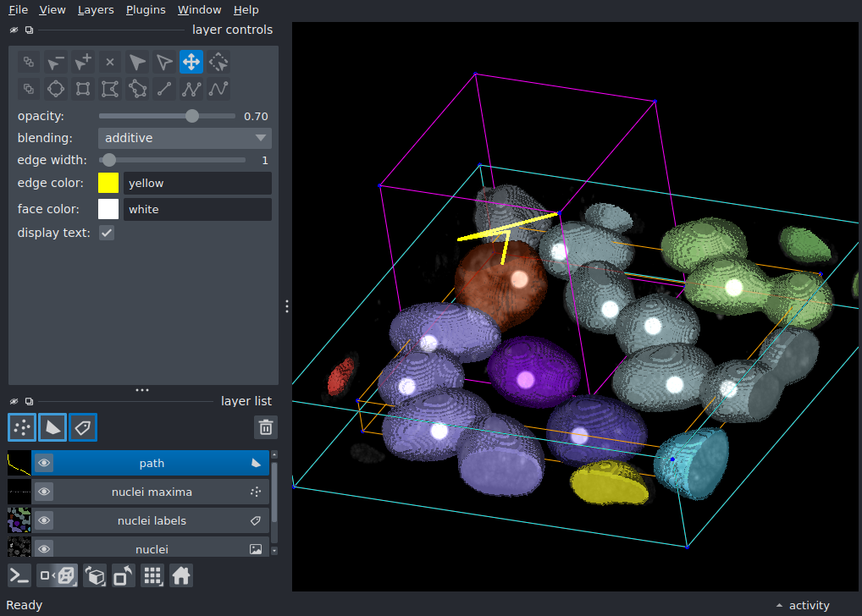Viewport: 862px width, 616px height.
Task: Select the add freehand path tool
Action: click(218, 89)
